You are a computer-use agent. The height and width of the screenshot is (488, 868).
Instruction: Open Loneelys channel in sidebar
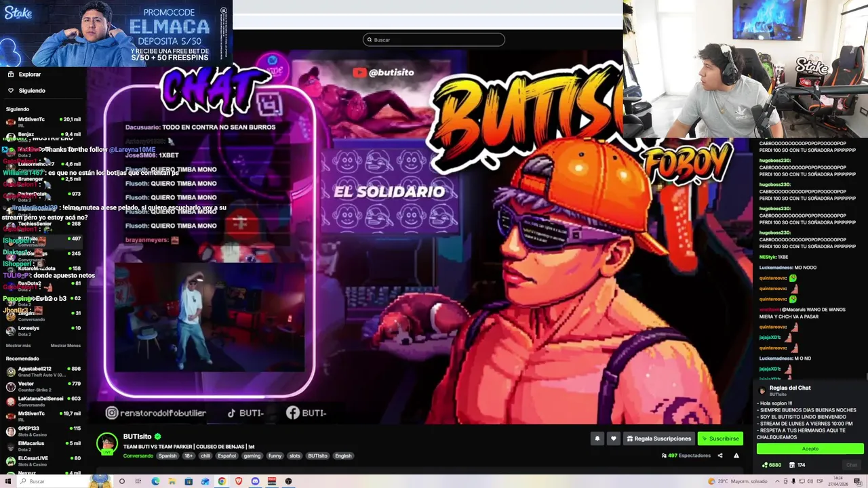point(43,329)
